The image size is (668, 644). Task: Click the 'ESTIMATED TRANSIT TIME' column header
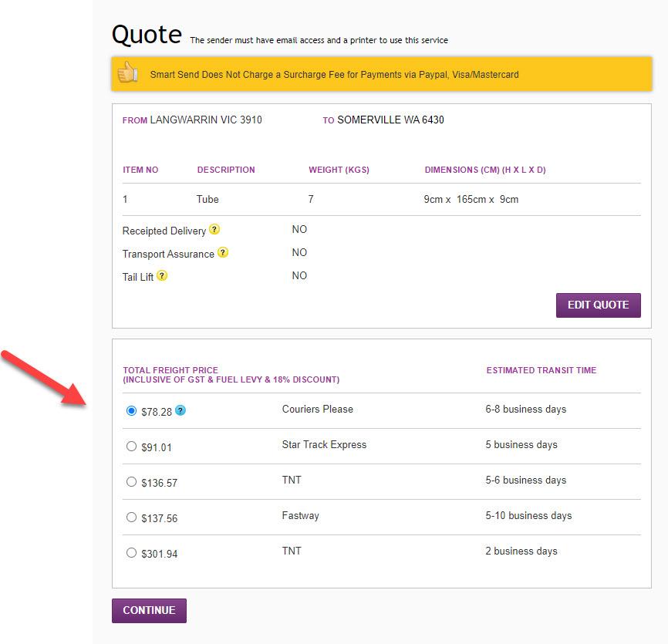coord(541,370)
